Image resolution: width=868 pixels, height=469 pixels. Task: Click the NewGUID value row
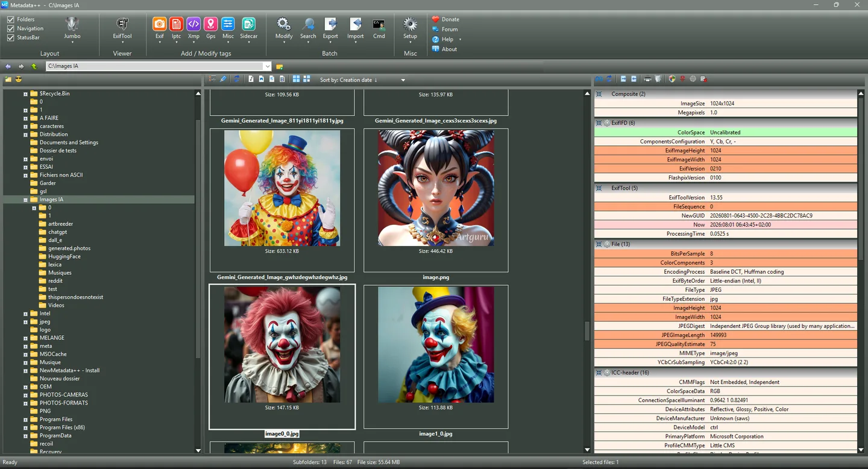pyautogui.click(x=725, y=215)
